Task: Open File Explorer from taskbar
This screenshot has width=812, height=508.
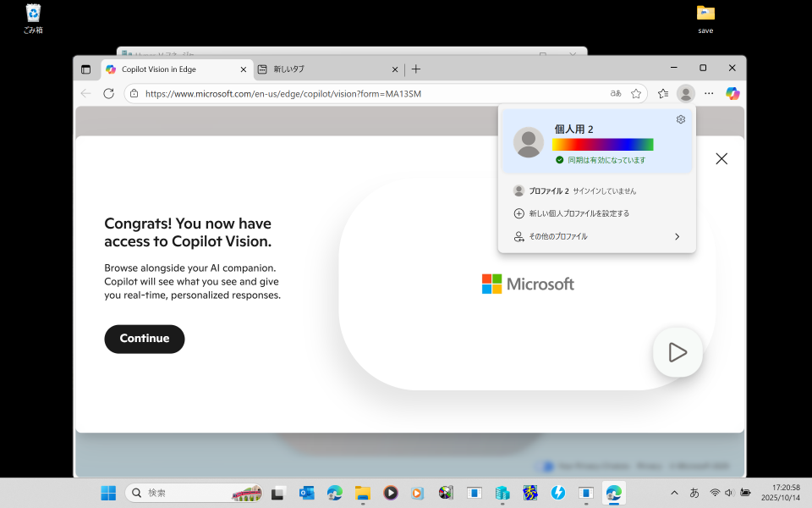Action: (x=363, y=493)
